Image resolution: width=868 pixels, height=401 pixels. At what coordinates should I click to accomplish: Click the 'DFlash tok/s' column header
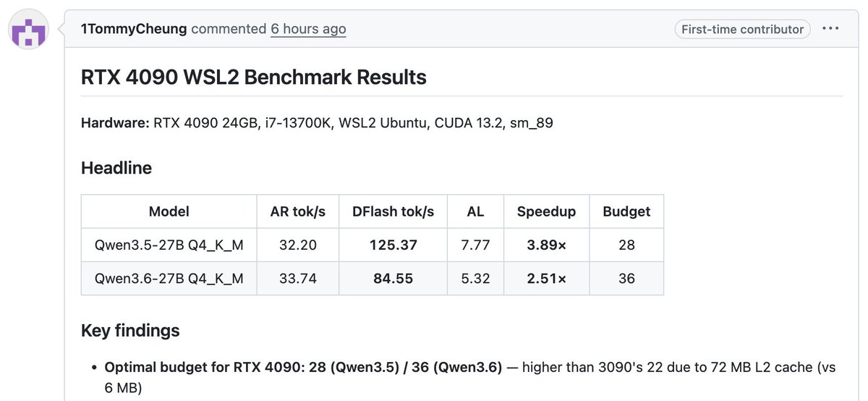[x=393, y=211]
